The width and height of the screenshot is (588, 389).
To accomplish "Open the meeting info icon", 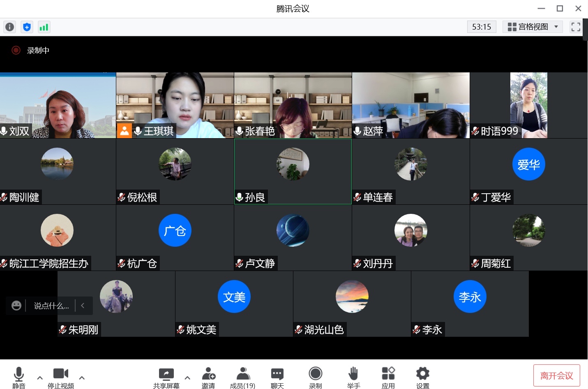I will click(9, 27).
